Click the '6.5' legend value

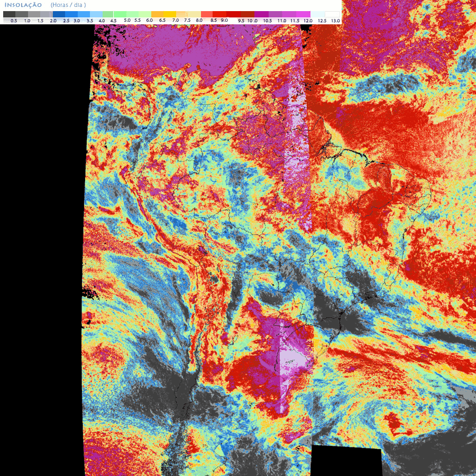click(x=162, y=20)
